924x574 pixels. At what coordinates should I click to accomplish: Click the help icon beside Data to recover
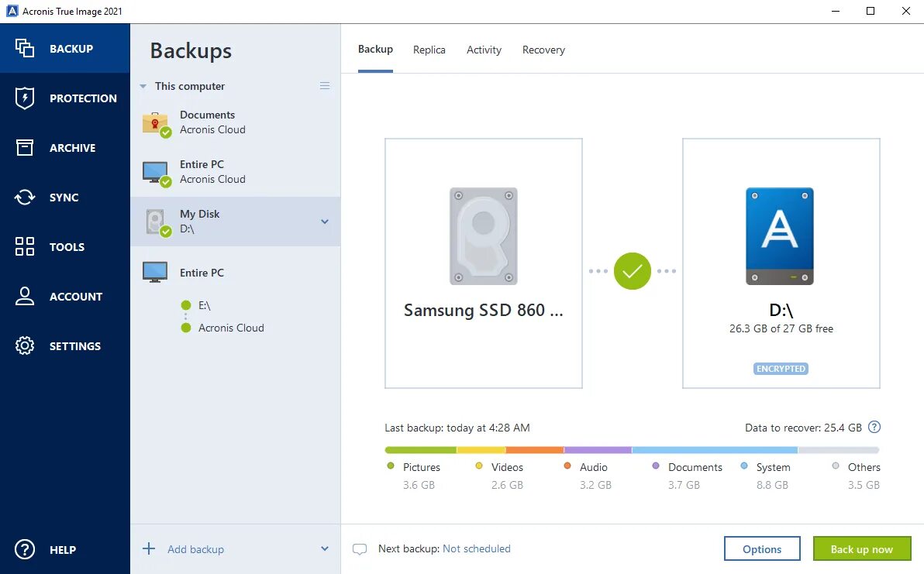point(874,428)
